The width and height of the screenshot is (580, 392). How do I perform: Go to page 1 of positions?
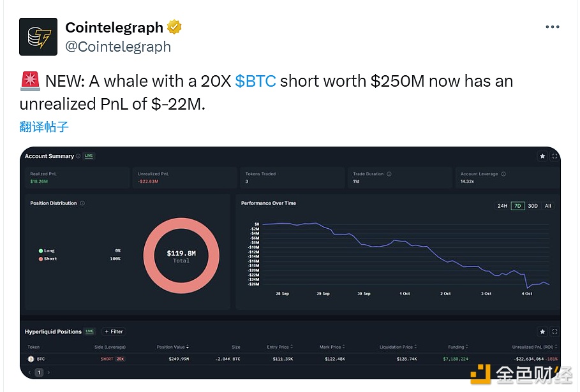(39, 372)
